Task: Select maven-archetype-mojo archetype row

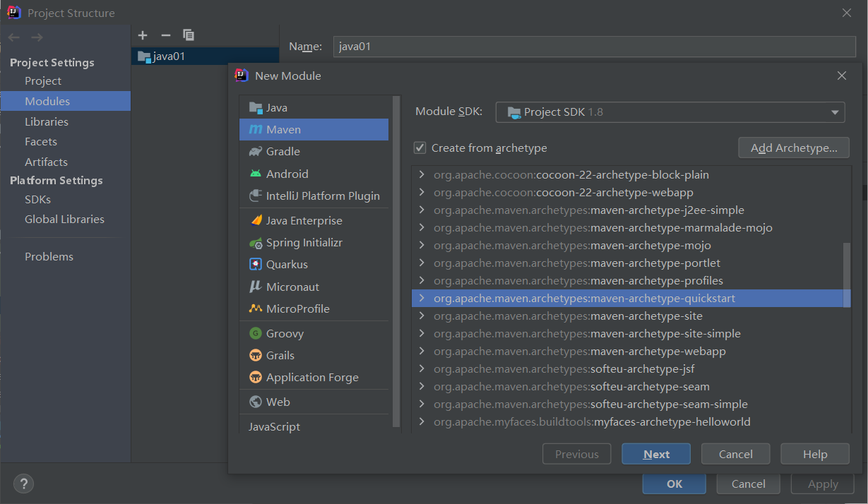Action: [631, 245]
